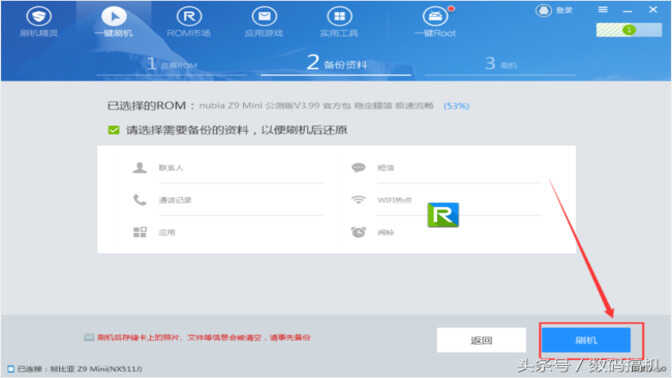Toggle the green backup-data checkbox

114,130
